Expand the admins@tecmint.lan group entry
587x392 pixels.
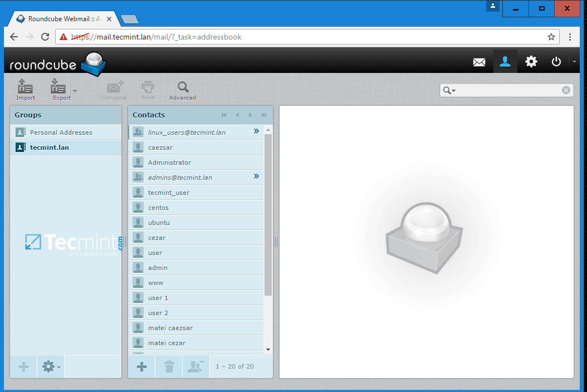[x=256, y=177]
